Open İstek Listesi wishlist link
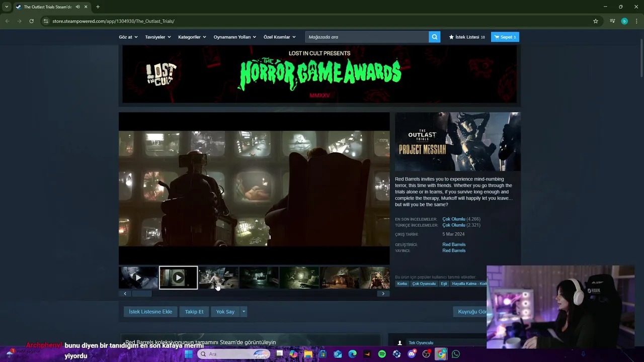Image resolution: width=644 pixels, height=362 pixels. coord(467,37)
